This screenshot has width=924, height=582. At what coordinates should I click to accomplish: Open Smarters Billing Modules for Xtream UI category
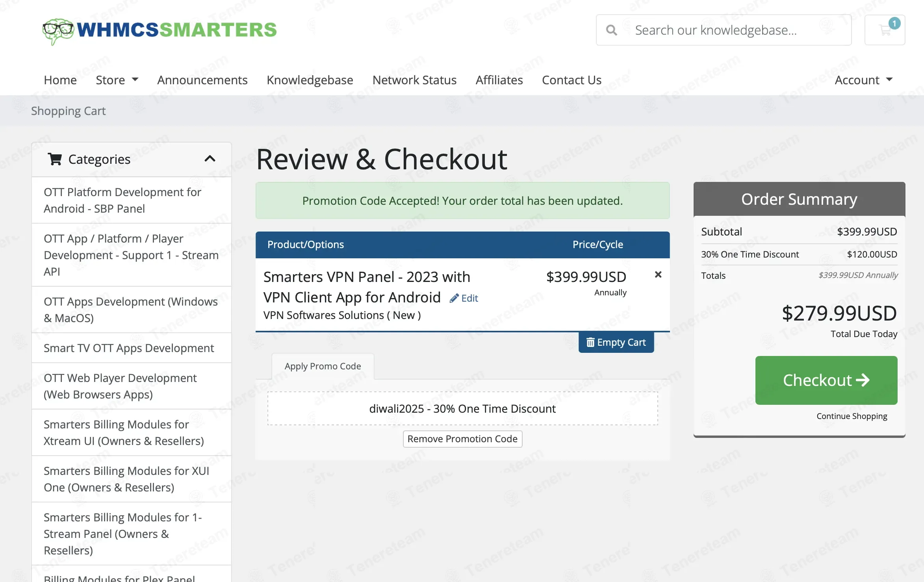click(132, 433)
